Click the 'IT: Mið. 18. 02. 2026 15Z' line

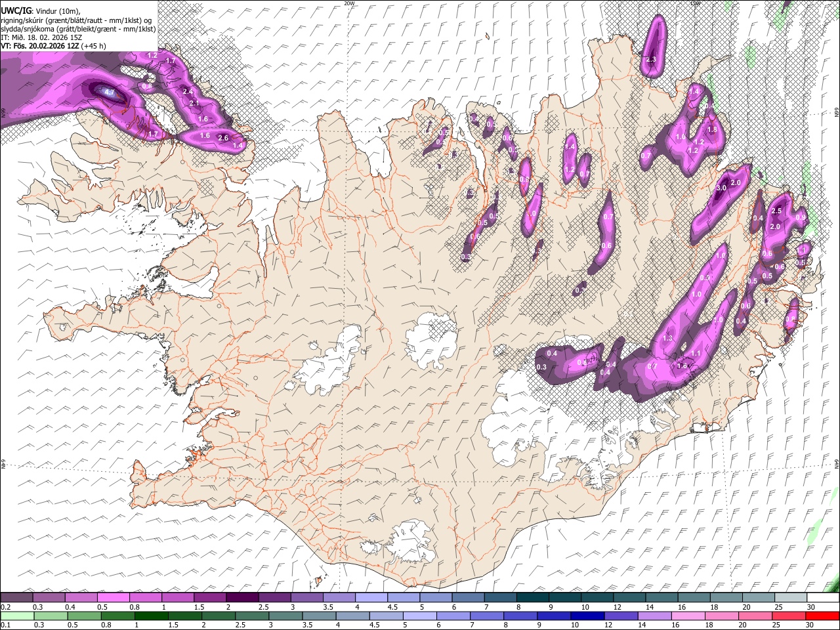coord(41,37)
